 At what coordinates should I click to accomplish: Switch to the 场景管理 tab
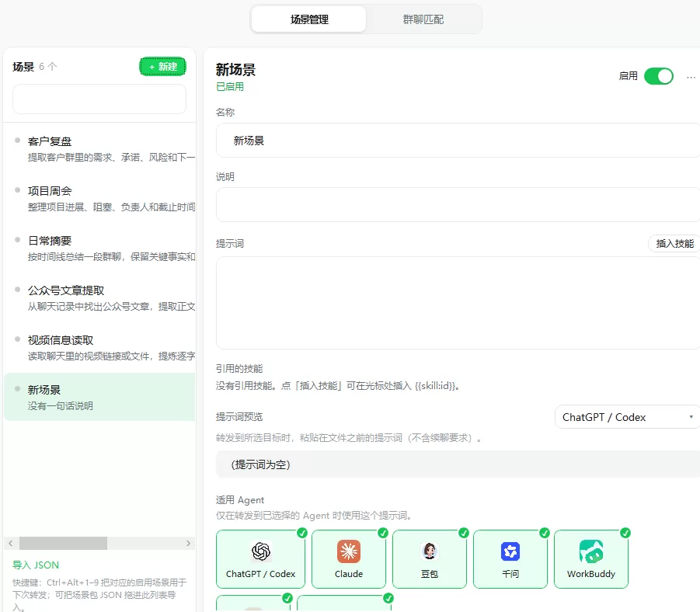pyautogui.click(x=309, y=19)
